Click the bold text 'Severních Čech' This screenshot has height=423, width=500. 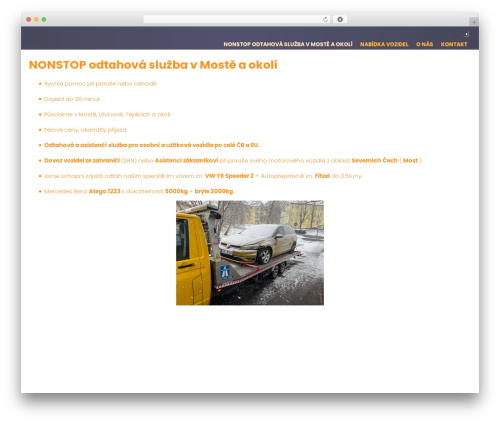[x=375, y=160]
